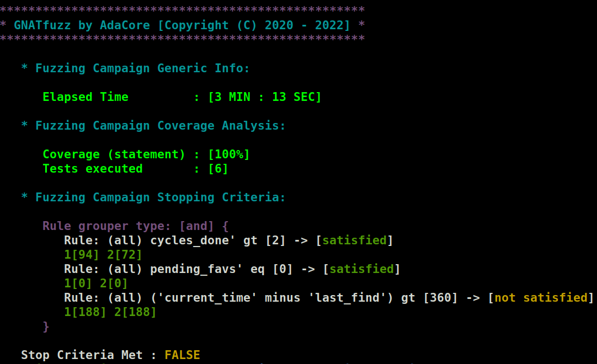
Task: Click the '[not satisfied]' rule status
Action: pyautogui.click(x=541, y=298)
